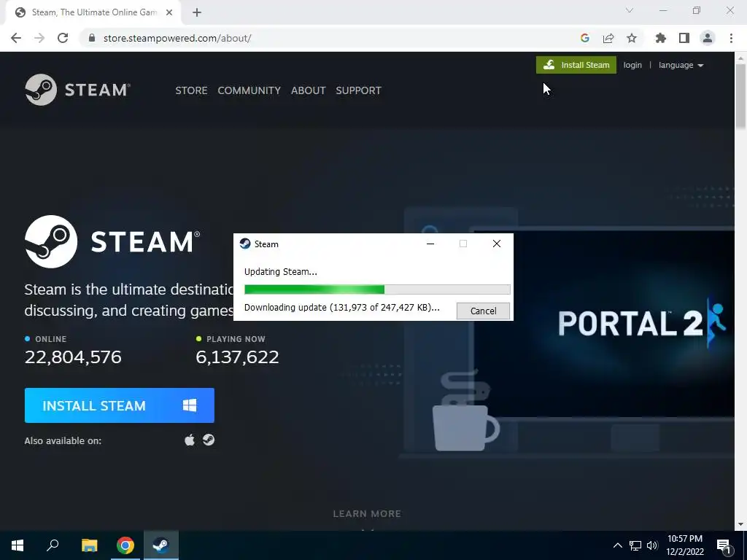View site information lock icon
Viewport: 747px width, 560px height.
(92, 38)
